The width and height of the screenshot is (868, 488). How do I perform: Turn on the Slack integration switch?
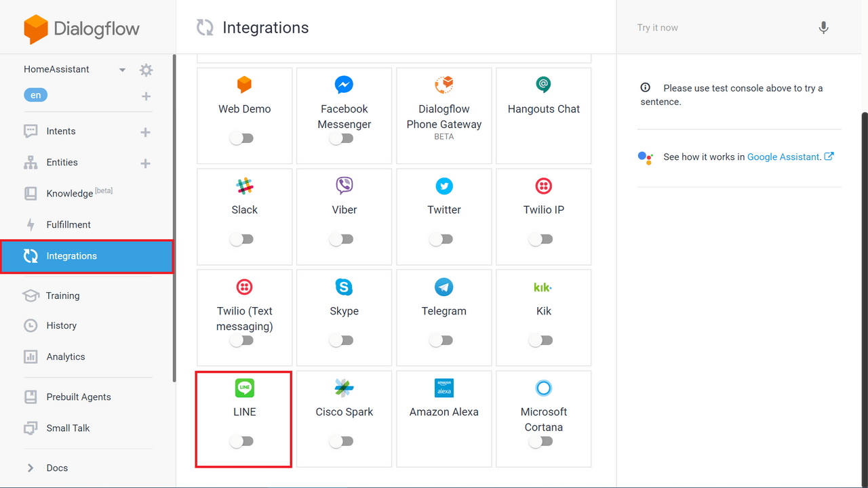pos(241,239)
